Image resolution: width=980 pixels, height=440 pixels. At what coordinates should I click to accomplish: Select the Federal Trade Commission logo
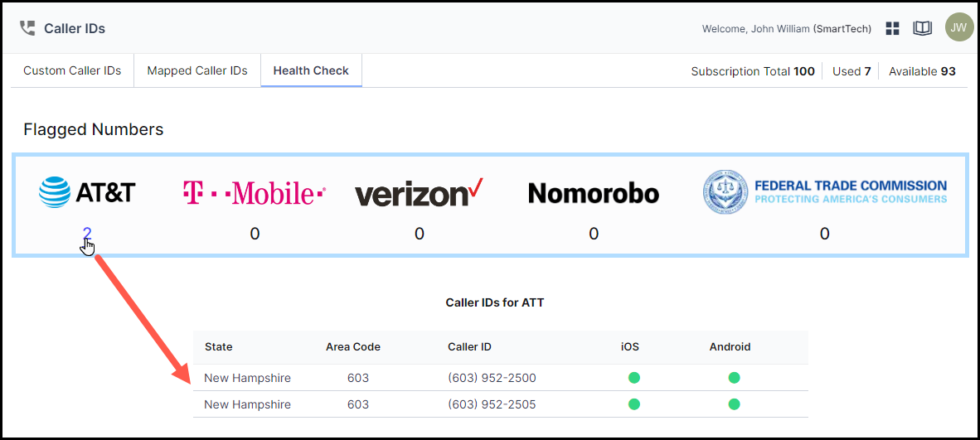click(824, 192)
